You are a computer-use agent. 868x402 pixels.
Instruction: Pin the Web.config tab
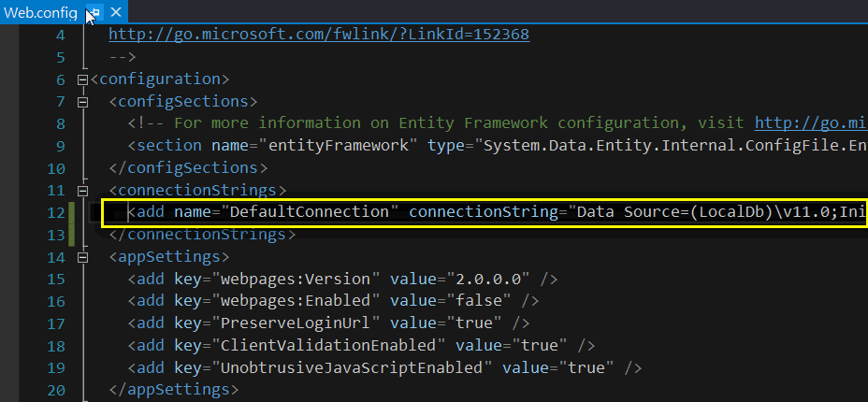pyautogui.click(x=94, y=12)
